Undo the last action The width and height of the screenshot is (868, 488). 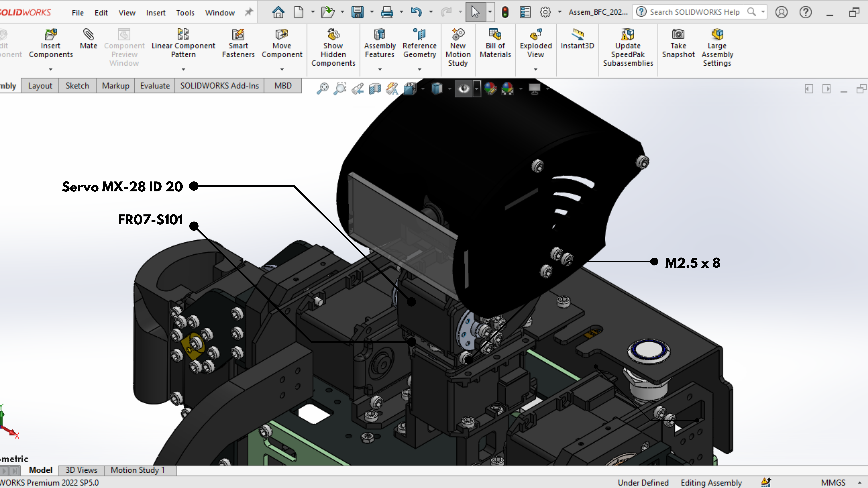[x=416, y=12]
